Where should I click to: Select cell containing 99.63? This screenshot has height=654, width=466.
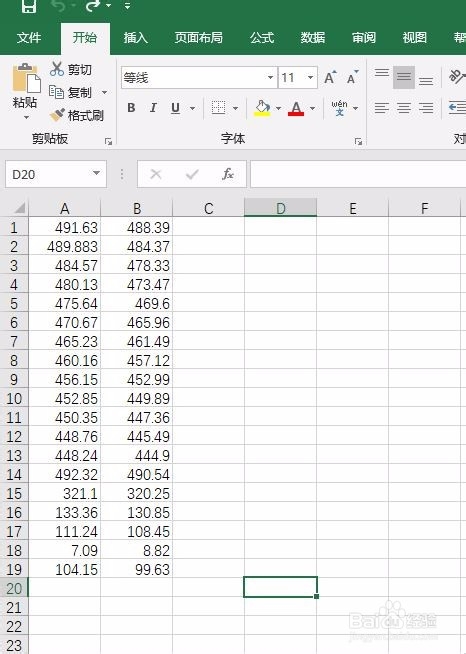[137, 569]
